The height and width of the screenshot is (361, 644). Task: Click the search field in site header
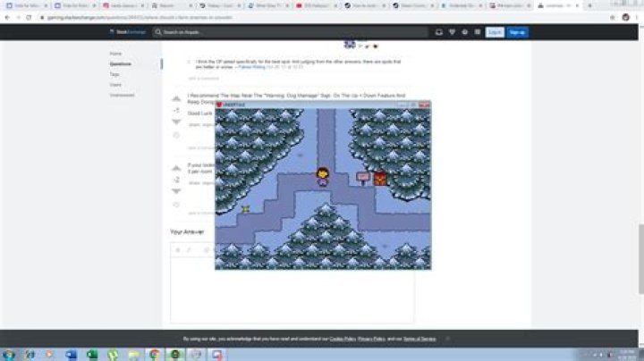pos(291,32)
